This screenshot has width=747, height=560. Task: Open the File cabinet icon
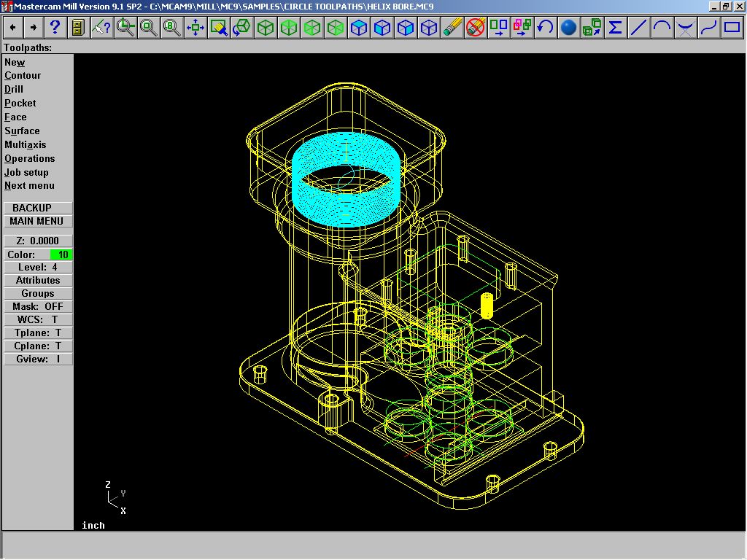(78, 28)
